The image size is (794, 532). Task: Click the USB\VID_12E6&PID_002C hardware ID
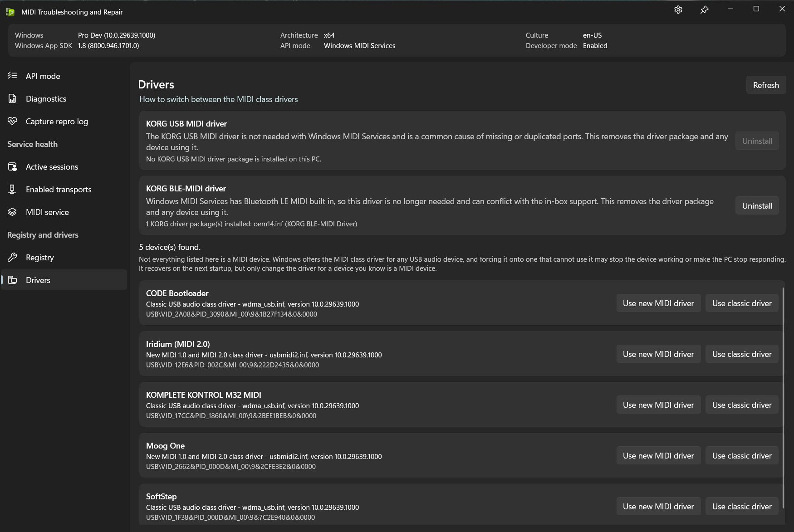(x=232, y=365)
